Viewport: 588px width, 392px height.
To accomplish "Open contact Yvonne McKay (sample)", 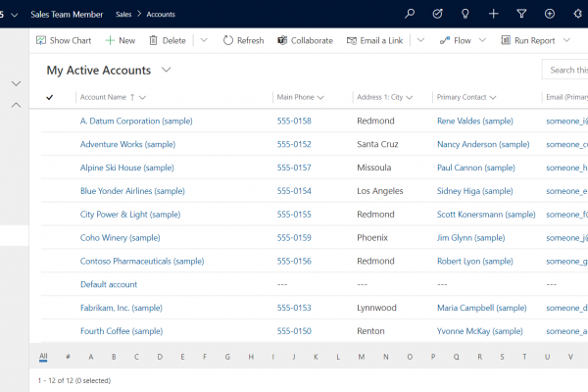I will [x=479, y=331].
